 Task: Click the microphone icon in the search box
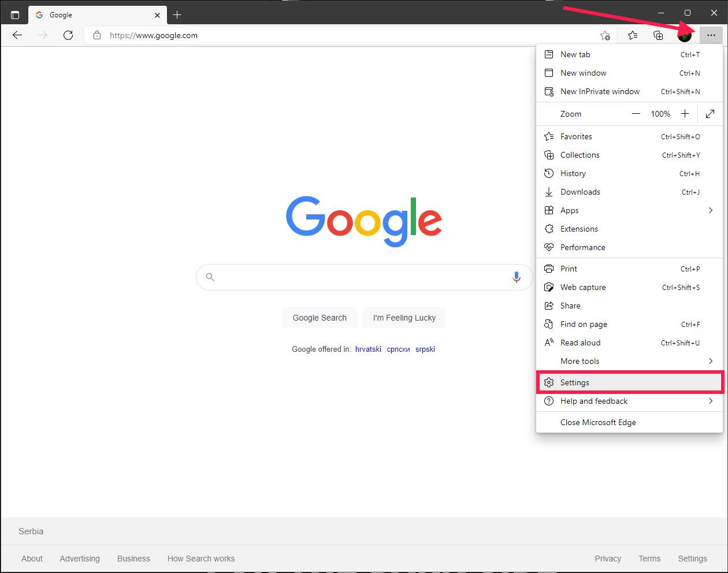516,277
